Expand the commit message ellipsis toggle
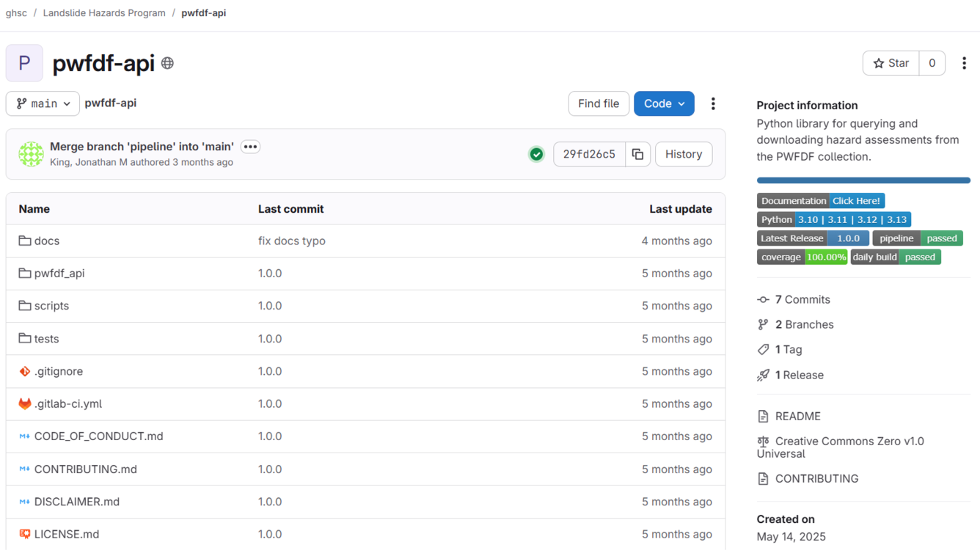 coord(250,147)
